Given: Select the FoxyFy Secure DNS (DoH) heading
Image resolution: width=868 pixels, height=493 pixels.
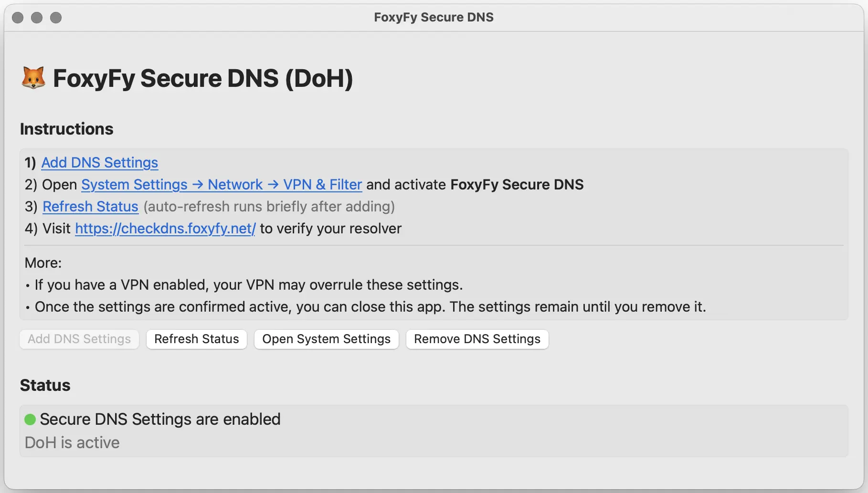Looking at the screenshot, I should click(203, 78).
